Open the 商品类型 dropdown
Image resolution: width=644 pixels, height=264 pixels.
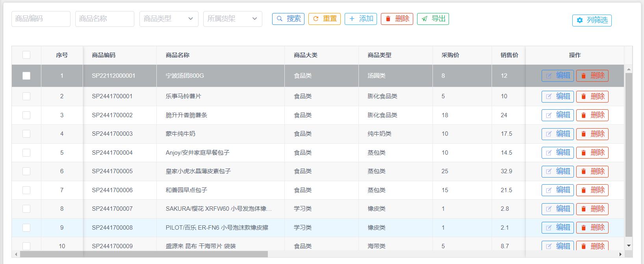tap(168, 19)
